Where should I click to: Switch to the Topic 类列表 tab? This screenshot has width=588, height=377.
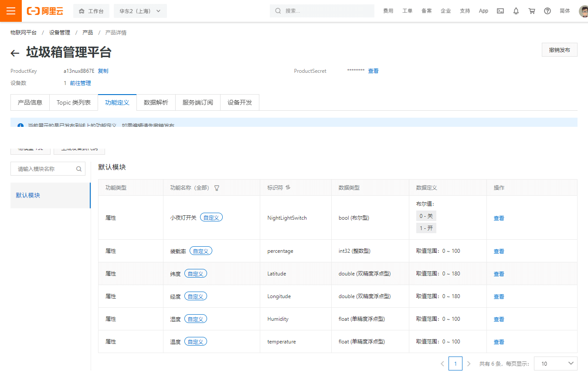[x=74, y=102]
